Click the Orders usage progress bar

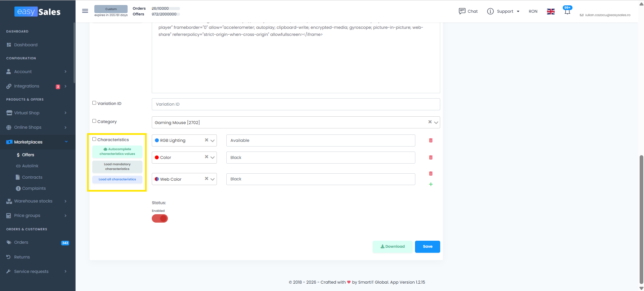pyautogui.click(x=166, y=8)
